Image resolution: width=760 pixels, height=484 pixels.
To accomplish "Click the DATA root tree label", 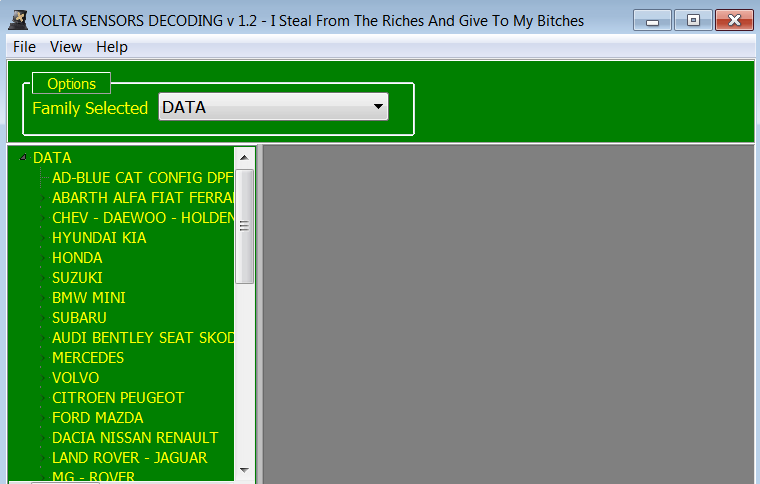I will point(52,157).
